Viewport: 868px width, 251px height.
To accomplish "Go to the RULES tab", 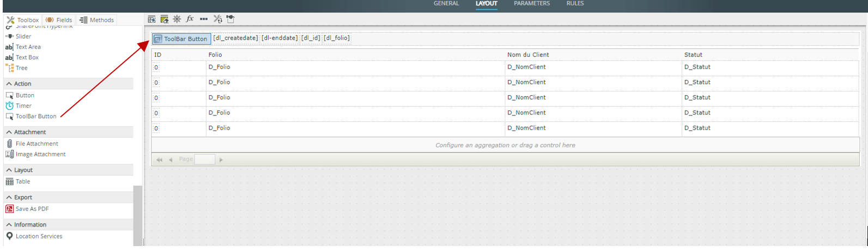I will (x=575, y=4).
